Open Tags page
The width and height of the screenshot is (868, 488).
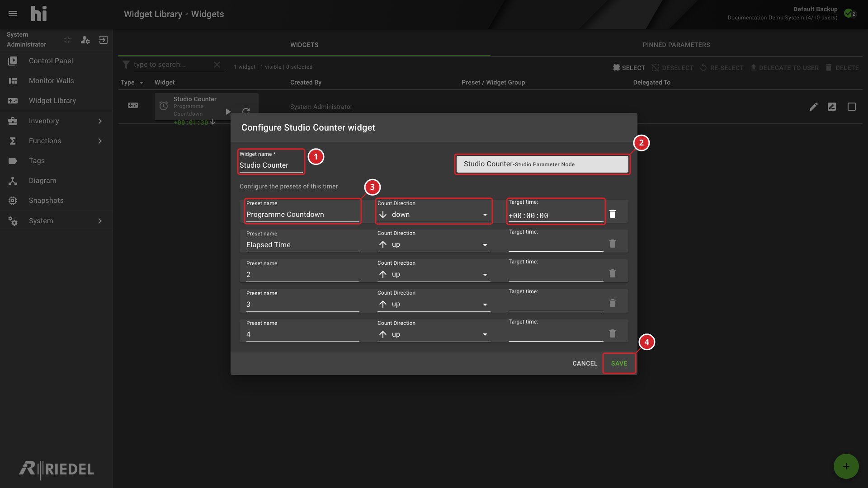click(57, 160)
